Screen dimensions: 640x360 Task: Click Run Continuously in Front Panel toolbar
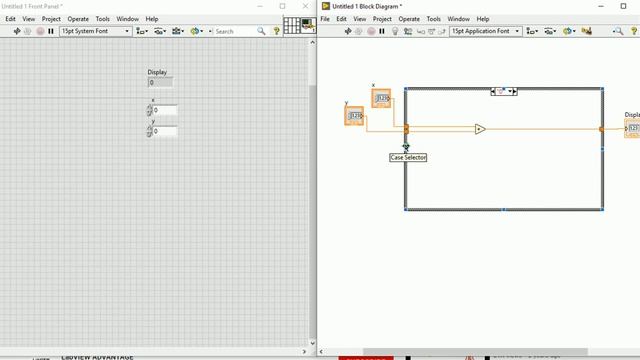pos(28,31)
